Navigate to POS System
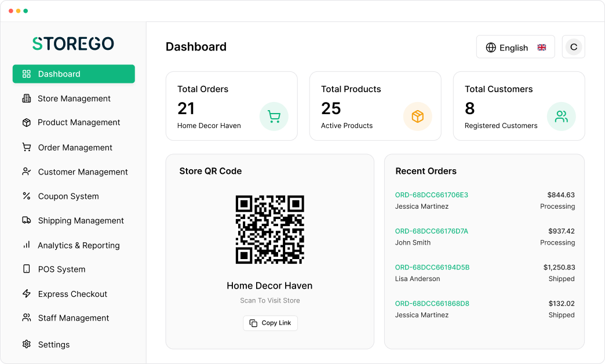 click(x=74, y=269)
